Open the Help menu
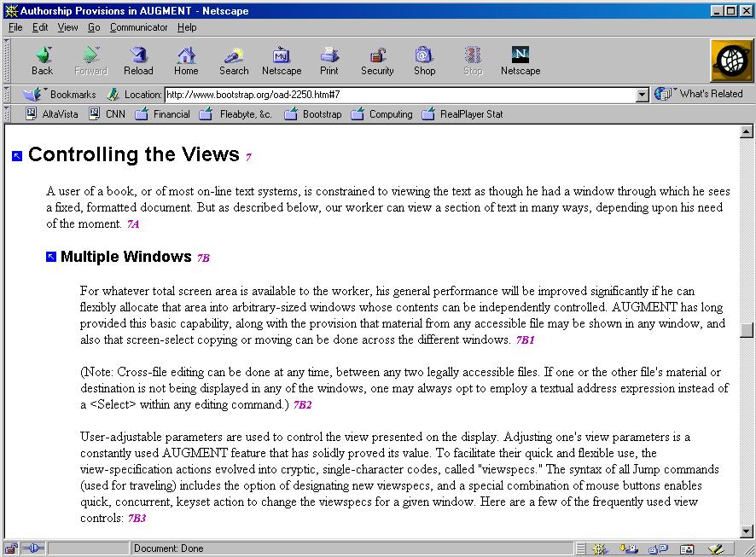This screenshot has width=756, height=557. pyautogui.click(x=187, y=27)
